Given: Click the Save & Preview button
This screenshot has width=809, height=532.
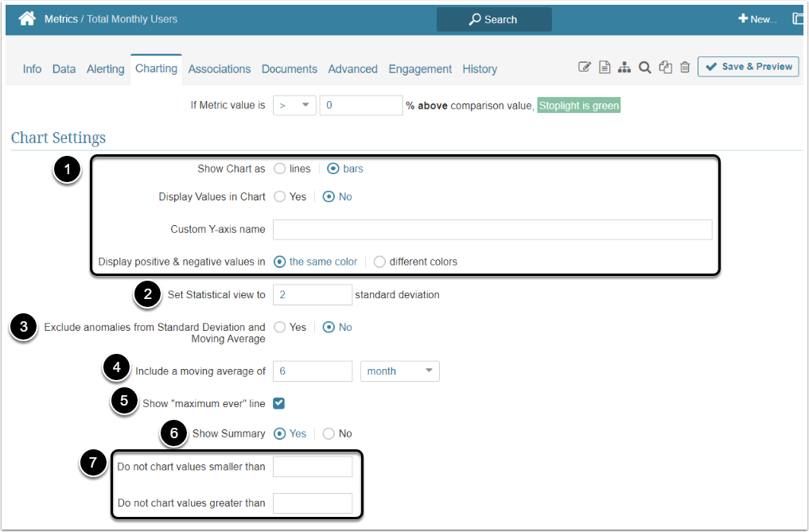Looking at the screenshot, I should coord(748,67).
